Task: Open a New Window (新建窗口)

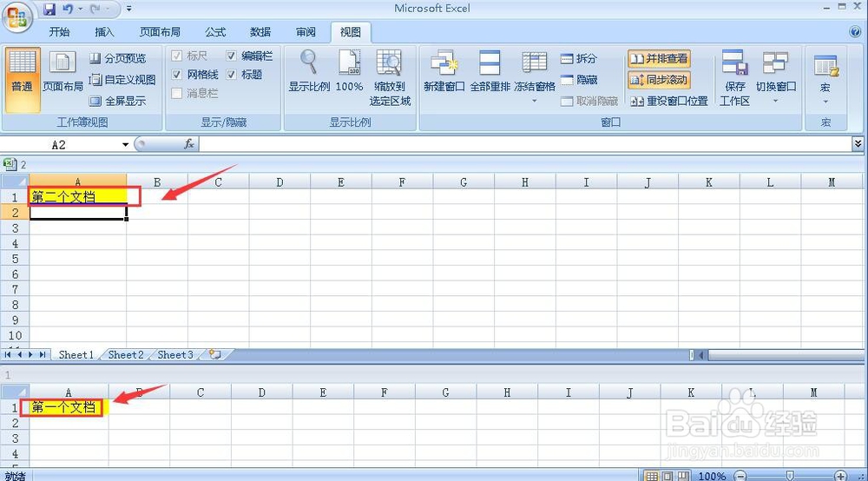Action: point(444,71)
